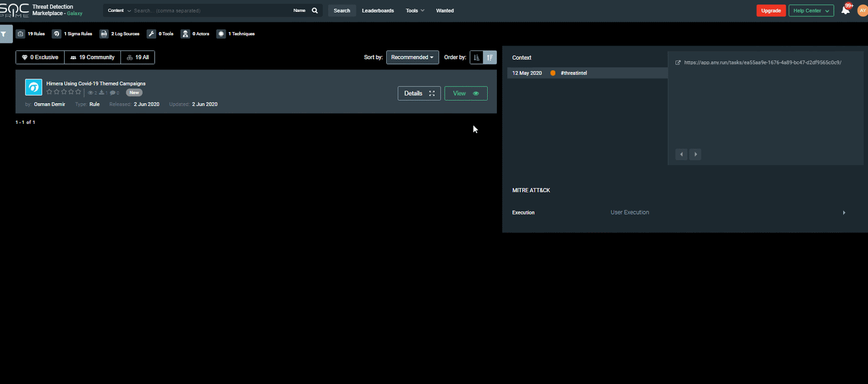Click the Type value Rule
Viewport: 868px width, 384px height.
pos(94,104)
